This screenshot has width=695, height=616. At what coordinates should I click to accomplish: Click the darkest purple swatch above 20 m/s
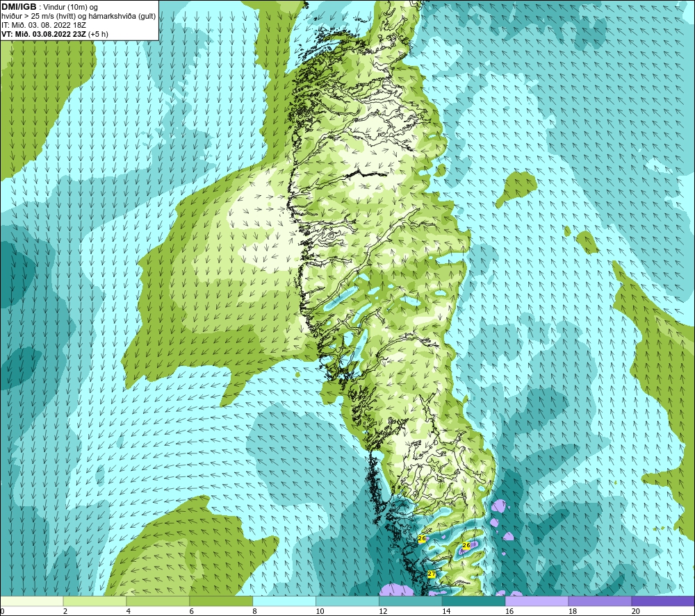tap(662, 601)
